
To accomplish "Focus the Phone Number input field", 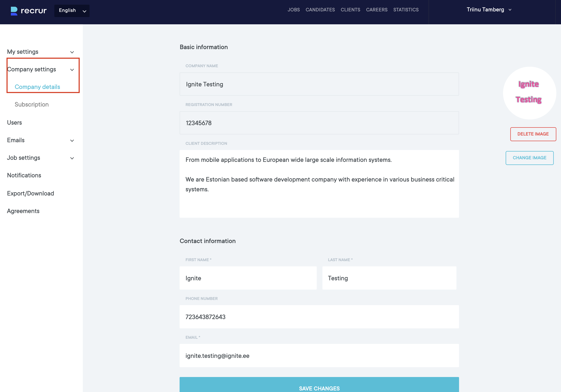I will 319,317.
